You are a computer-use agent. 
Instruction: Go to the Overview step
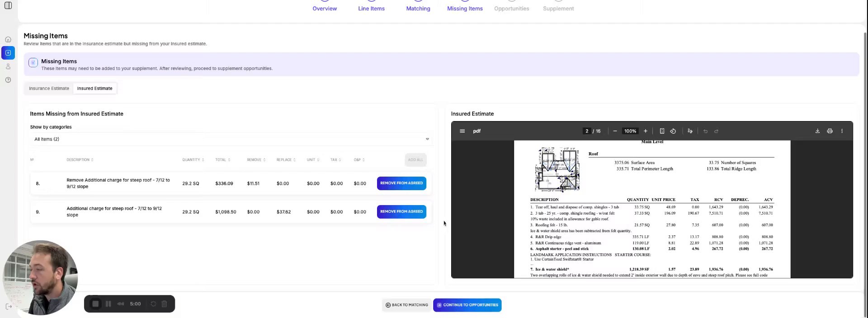[325, 9]
